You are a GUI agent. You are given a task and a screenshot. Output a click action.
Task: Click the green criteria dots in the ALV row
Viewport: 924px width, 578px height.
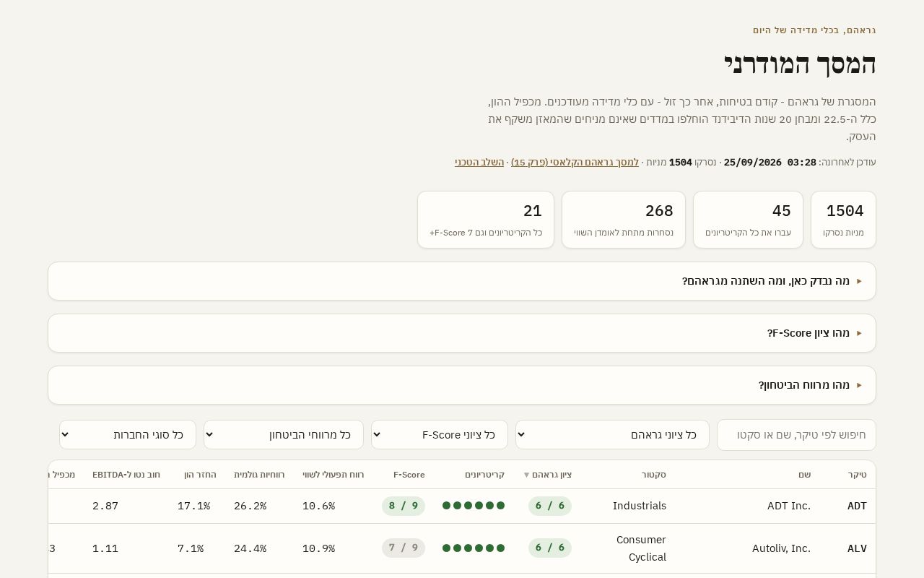pos(474,548)
